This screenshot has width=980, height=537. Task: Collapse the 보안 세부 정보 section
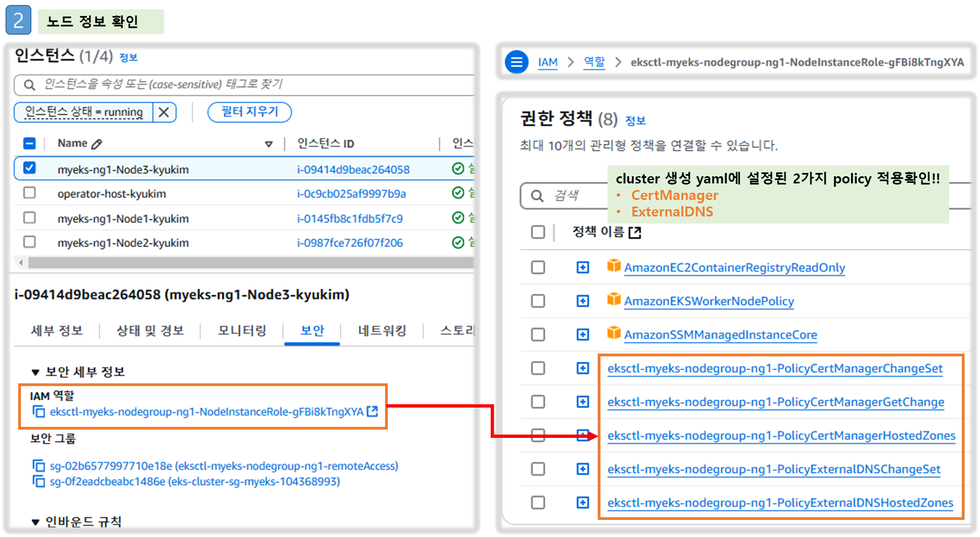[36, 372]
